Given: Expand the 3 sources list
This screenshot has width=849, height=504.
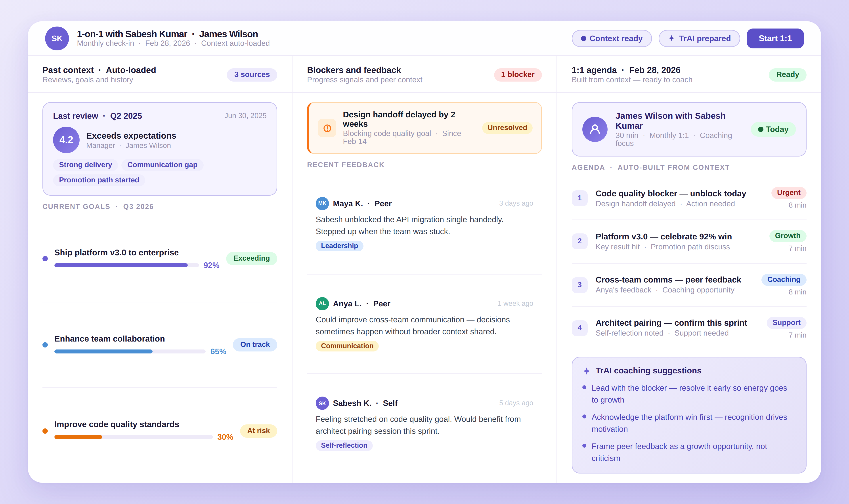Looking at the screenshot, I should click(252, 74).
